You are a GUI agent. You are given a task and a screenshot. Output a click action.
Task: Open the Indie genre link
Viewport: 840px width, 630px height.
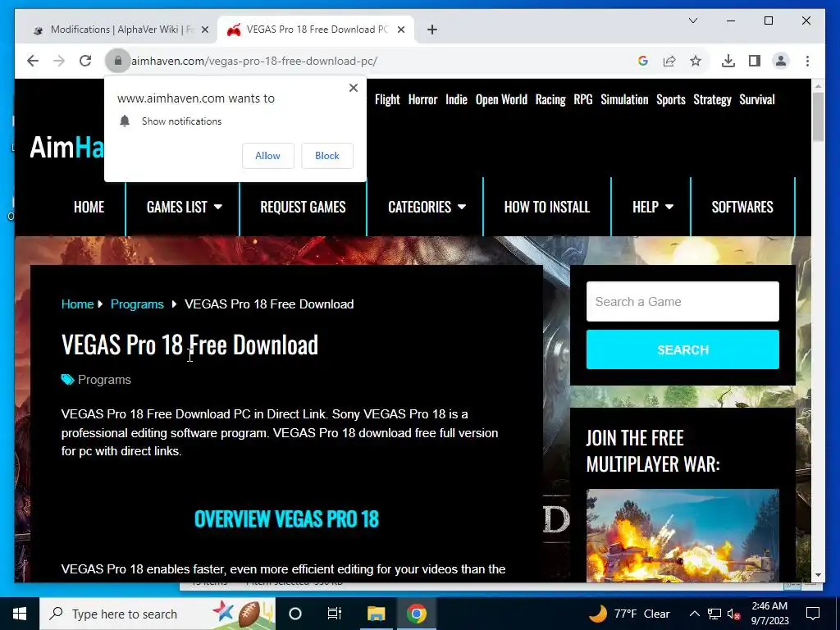point(456,99)
